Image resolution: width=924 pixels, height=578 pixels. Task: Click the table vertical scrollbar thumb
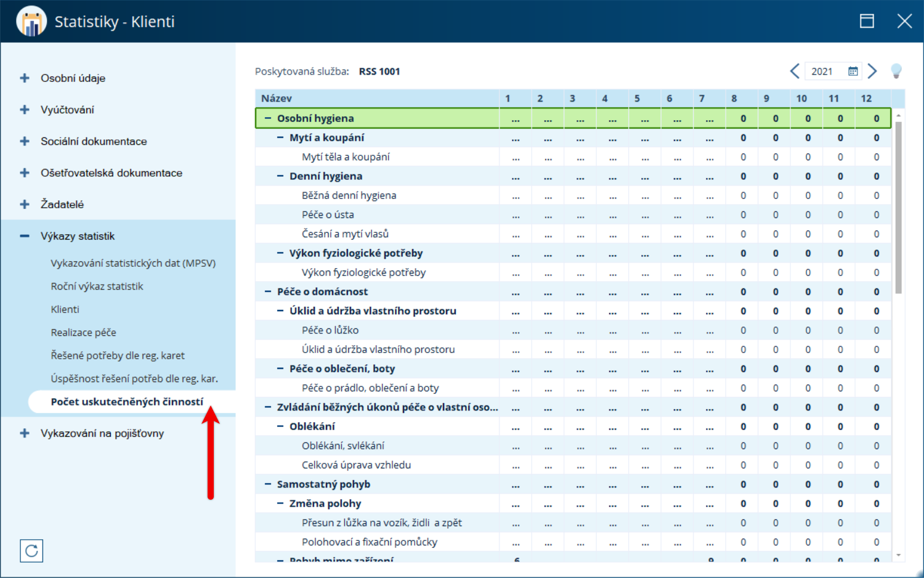pos(898,207)
